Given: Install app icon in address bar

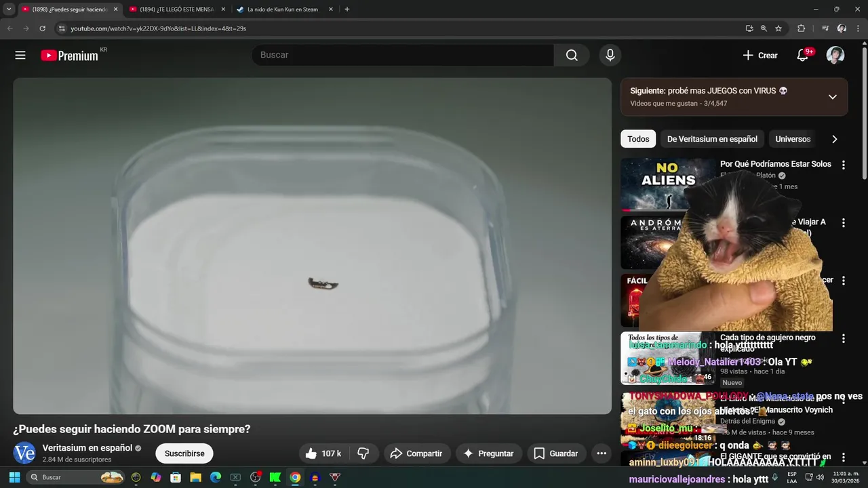Looking at the screenshot, I should [x=749, y=28].
